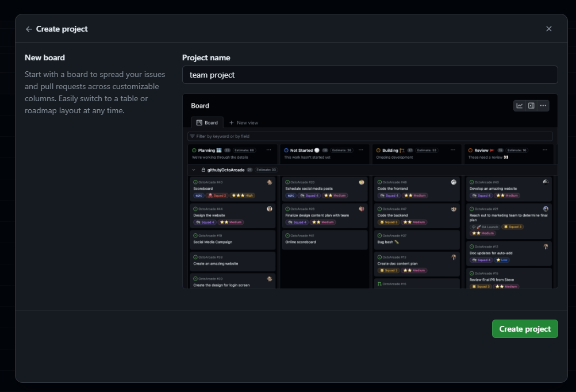Screen dimensions: 576x392
Task: Click the Planning column status circle
Action: coord(194,150)
